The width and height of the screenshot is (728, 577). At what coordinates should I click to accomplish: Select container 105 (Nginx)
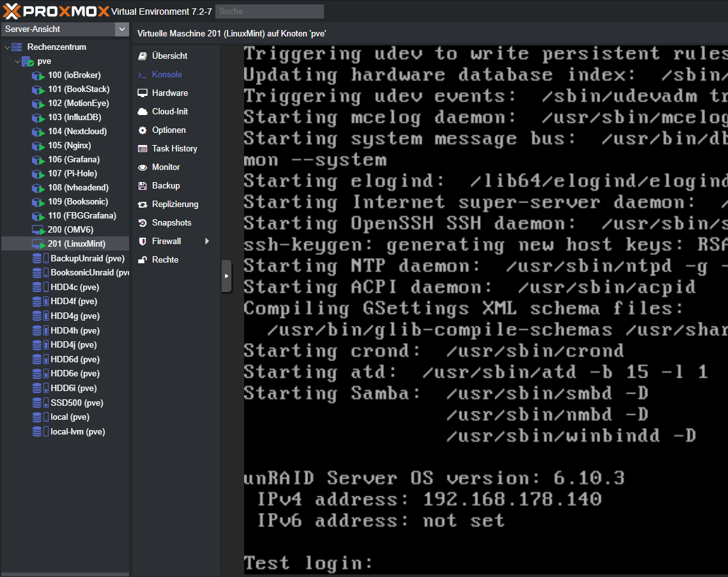point(65,146)
